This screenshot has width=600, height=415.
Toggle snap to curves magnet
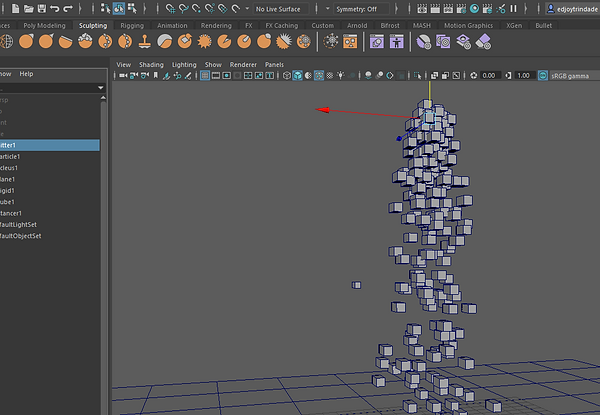point(184,8)
